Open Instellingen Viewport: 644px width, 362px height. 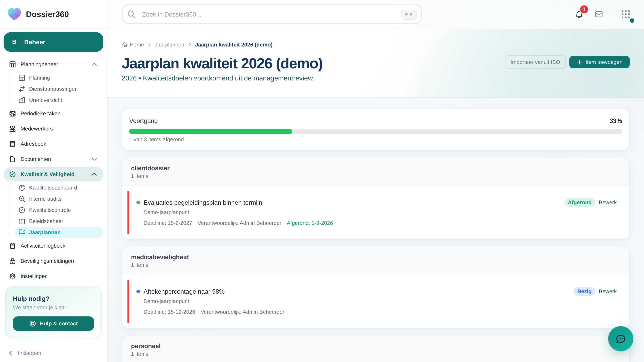point(53,276)
